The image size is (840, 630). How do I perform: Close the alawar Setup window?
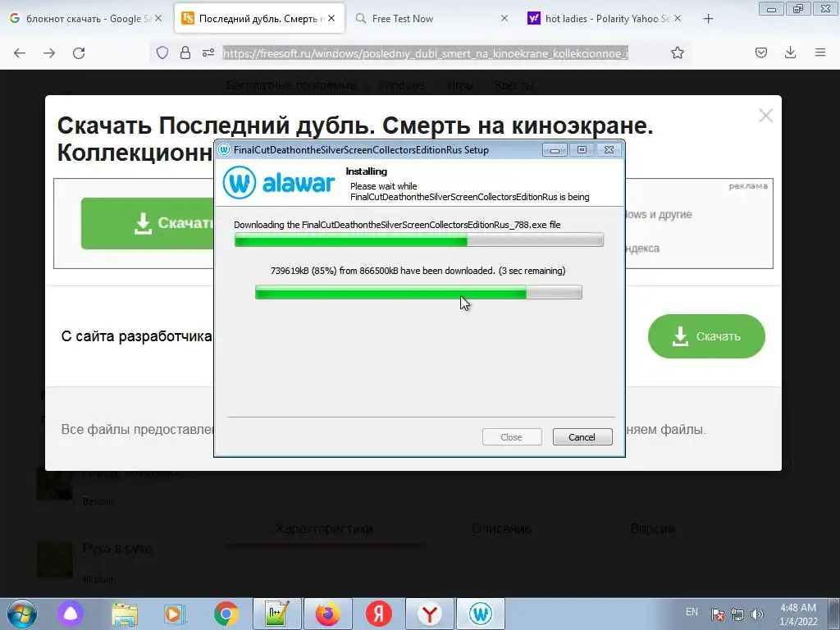tap(609, 150)
